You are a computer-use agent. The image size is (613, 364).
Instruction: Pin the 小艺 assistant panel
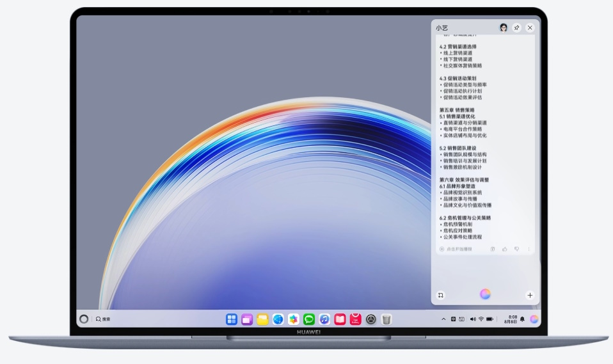point(516,28)
